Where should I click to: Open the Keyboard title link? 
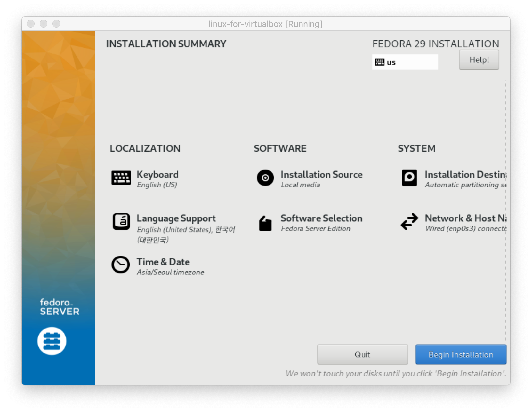157,174
